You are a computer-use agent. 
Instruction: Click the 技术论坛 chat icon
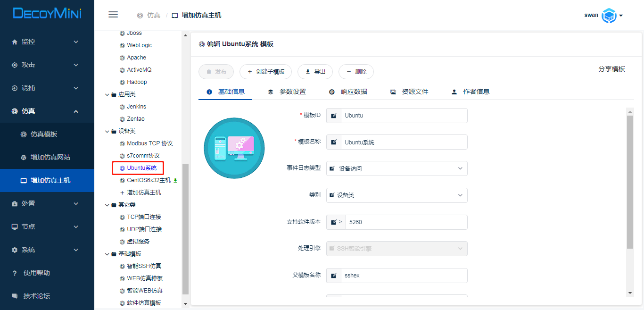(15, 296)
